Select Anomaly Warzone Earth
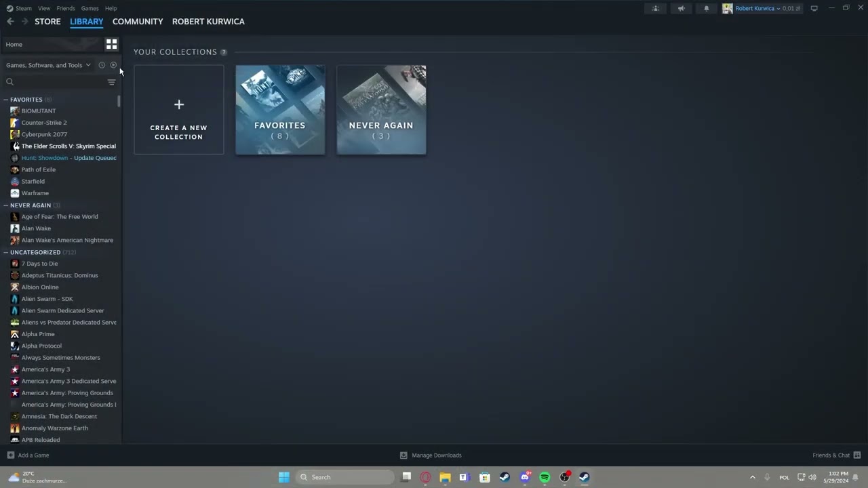The image size is (868, 488). click(x=54, y=428)
